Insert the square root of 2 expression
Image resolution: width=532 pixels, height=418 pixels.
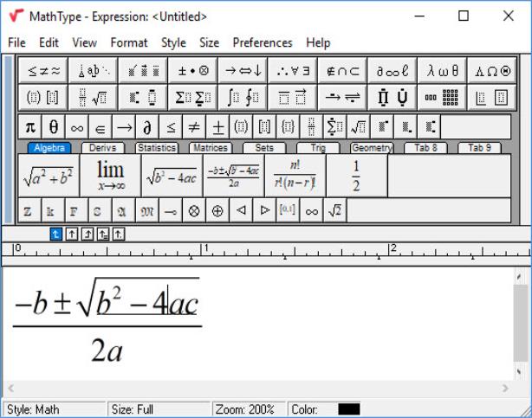point(334,211)
